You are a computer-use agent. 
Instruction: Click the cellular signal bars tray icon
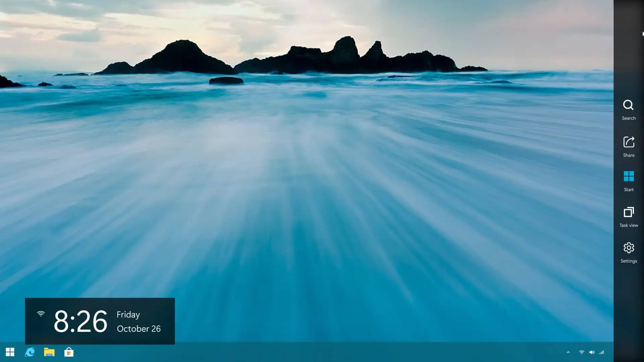[x=601, y=352]
